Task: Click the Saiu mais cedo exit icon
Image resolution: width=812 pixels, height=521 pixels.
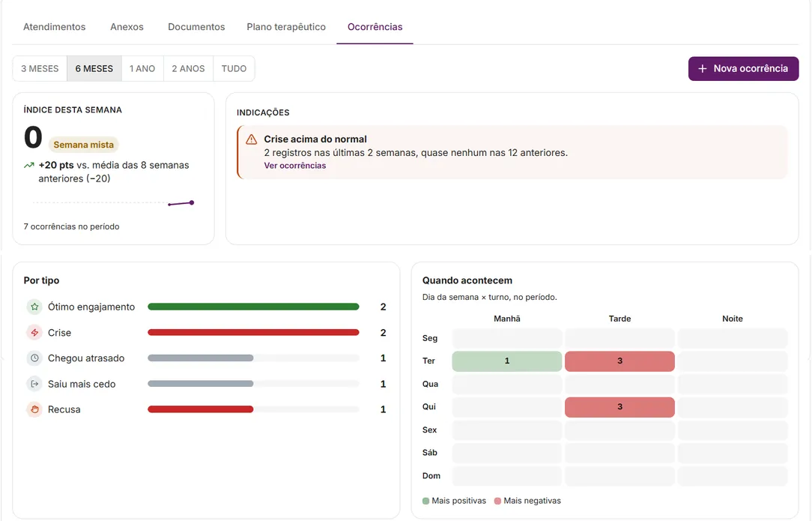Action: (34, 384)
